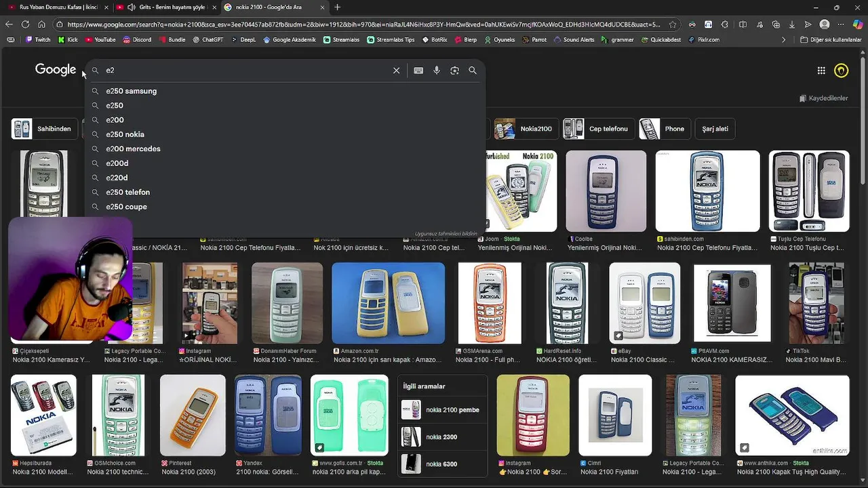Open the Amazon.com.tr yellow cover image

[388, 303]
